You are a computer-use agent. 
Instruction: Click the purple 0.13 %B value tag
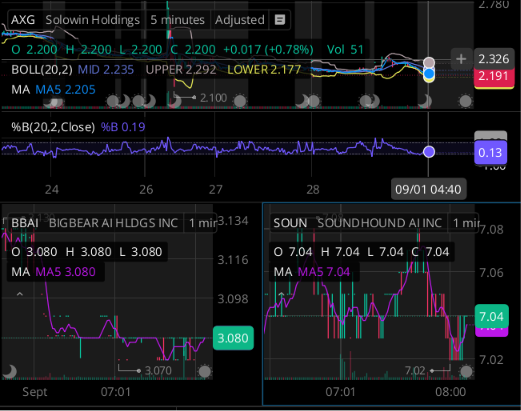[490, 153]
